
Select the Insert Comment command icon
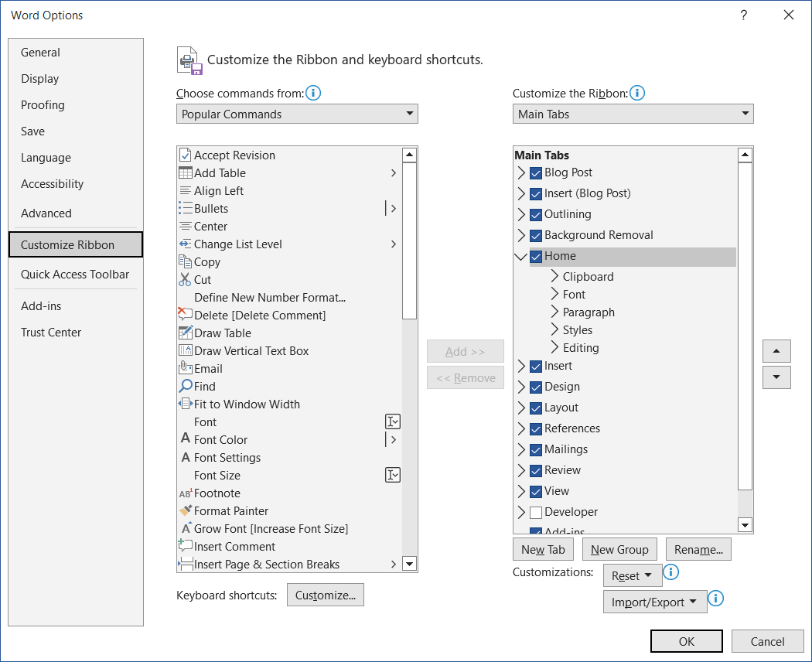[x=185, y=545]
